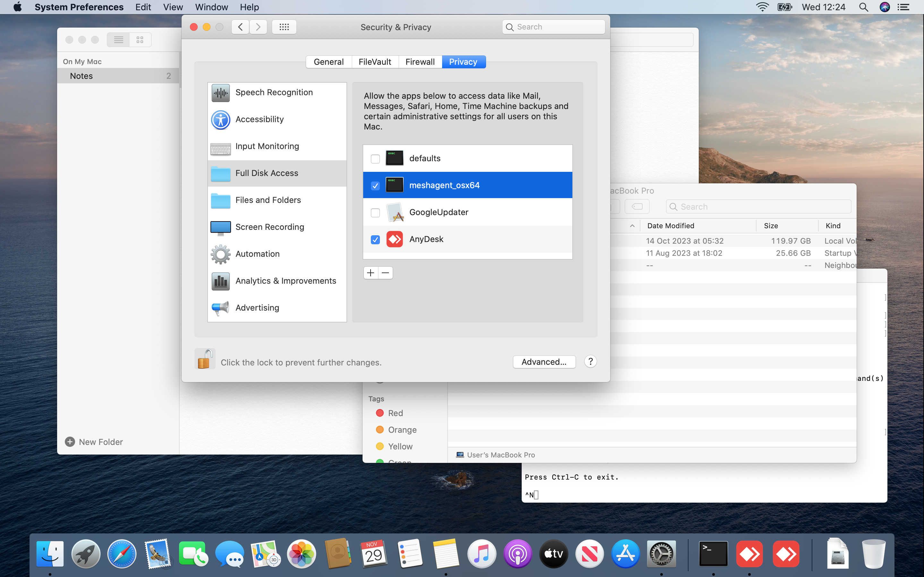924x577 pixels.
Task: Click the sort arrow in the Finder column header
Action: 632,226
